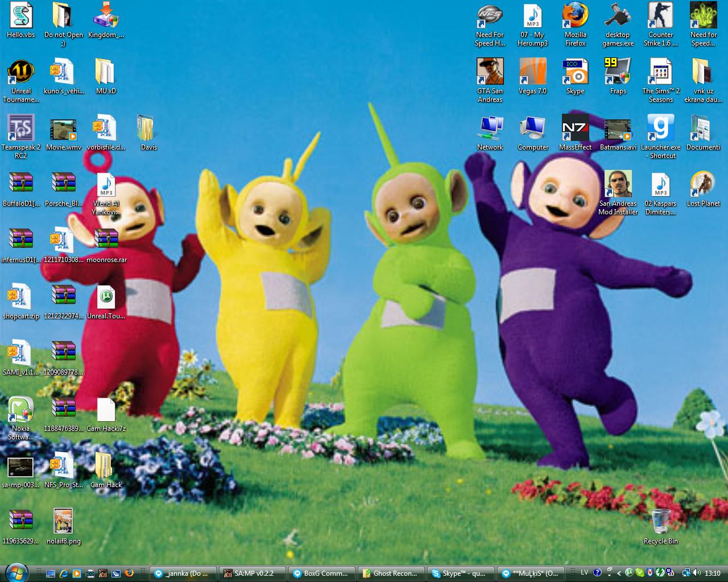Screen dimensions: 728x582
Task: Launch Teamspeak 2 RC2 shortcut
Action: click(21, 136)
